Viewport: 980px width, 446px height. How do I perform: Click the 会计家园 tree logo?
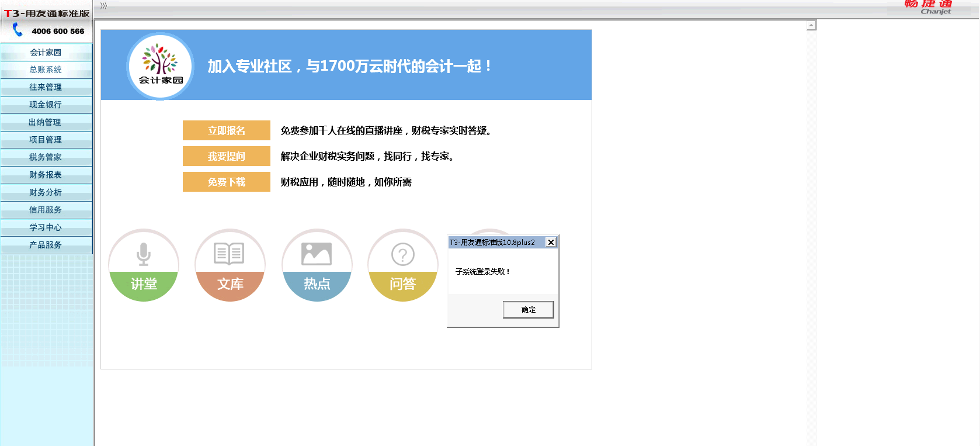click(161, 65)
